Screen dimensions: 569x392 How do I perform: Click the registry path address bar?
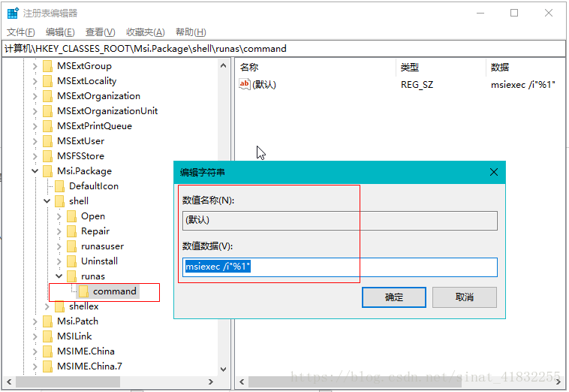pyautogui.click(x=284, y=49)
